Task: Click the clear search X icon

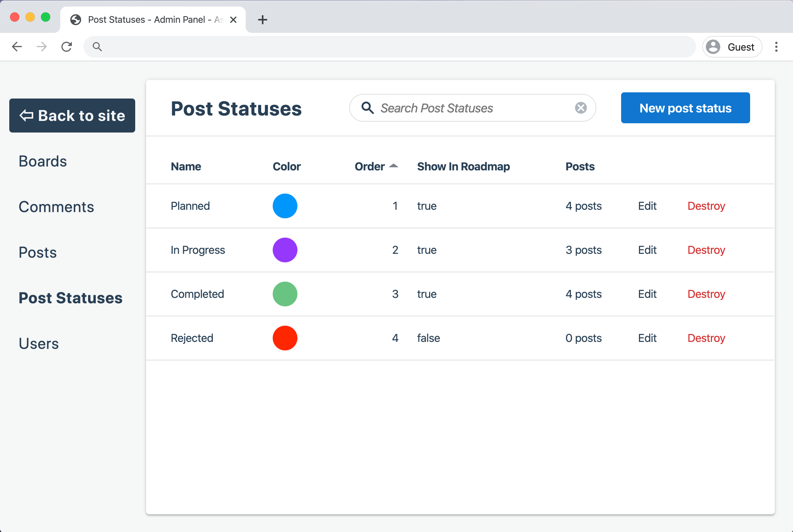Action: tap(581, 108)
